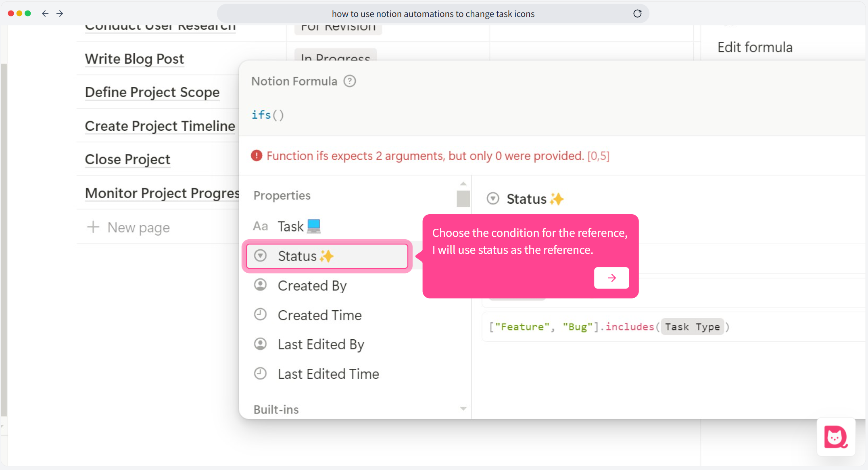Open the Write Blog Post task
Image resolution: width=868 pixels, height=470 pixels.
(134, 59)
